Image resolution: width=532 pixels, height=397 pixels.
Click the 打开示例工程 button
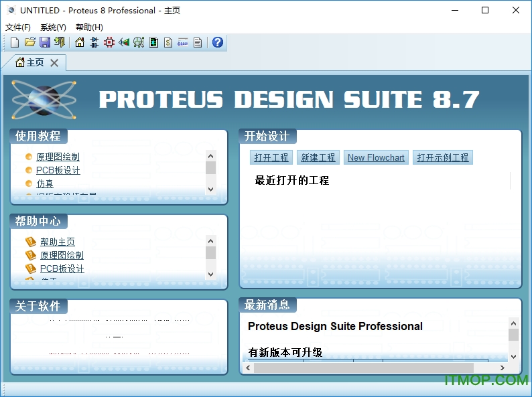pyautogui.click(x=443, y=157)
